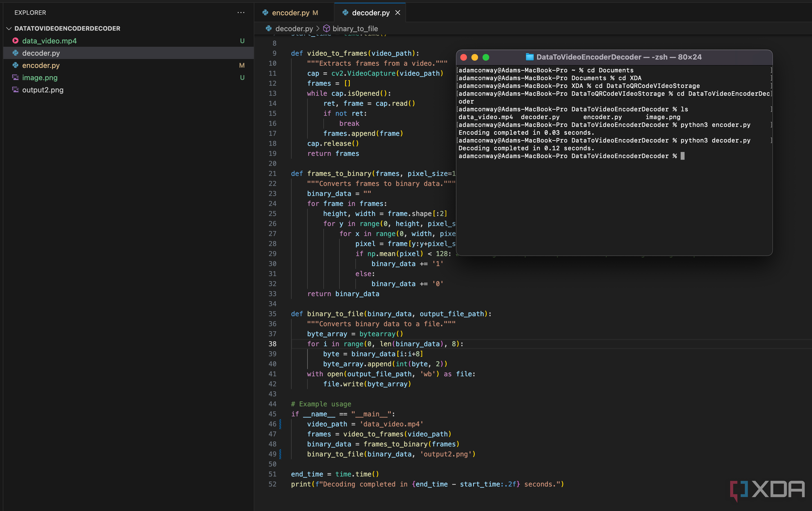
Task: Maximize the Terminal window with green button
Action: 486,57
